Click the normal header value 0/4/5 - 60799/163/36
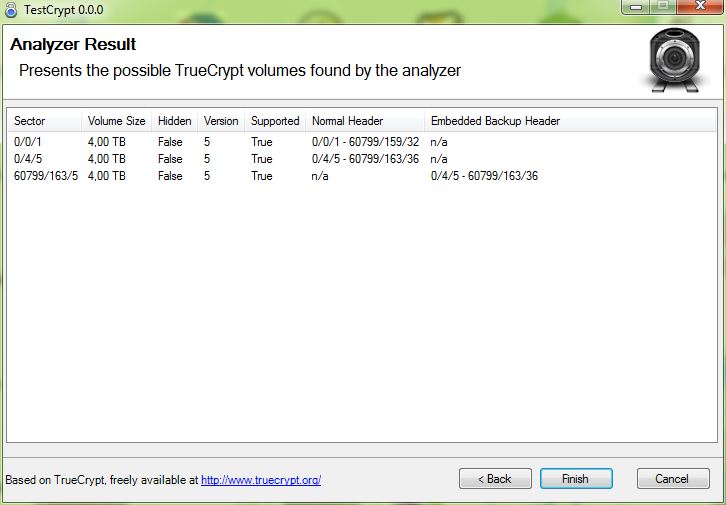726x505 pixels. [365, 159]
